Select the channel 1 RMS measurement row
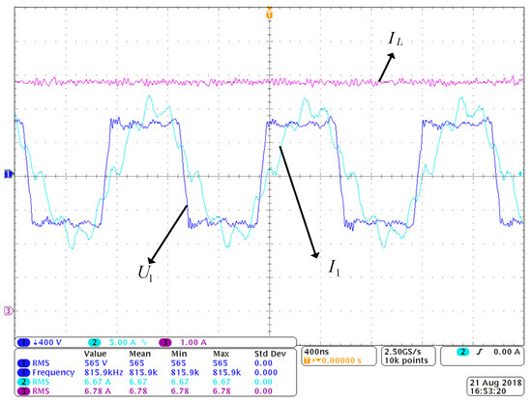The image size is (532, 402). (155, 363)
